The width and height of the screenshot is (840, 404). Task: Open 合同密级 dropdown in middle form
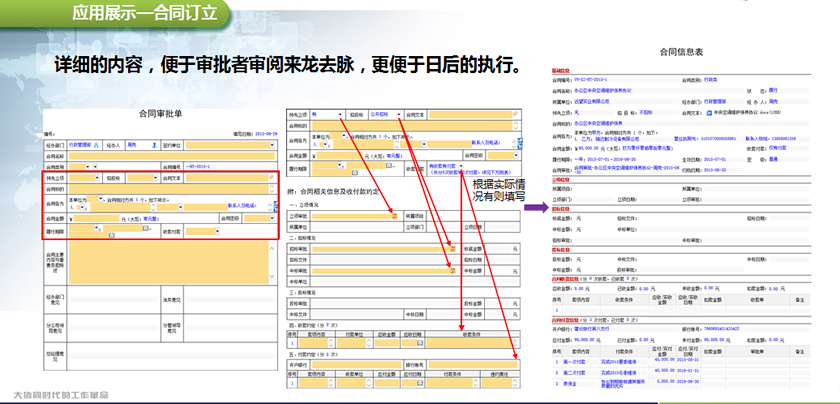[516, 155]
